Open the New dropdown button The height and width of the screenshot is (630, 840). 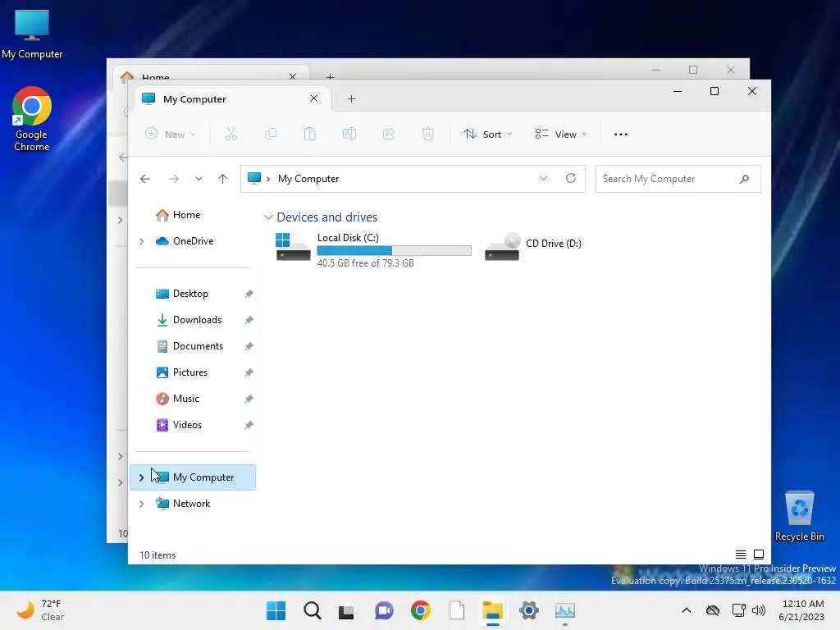[171, 134]
